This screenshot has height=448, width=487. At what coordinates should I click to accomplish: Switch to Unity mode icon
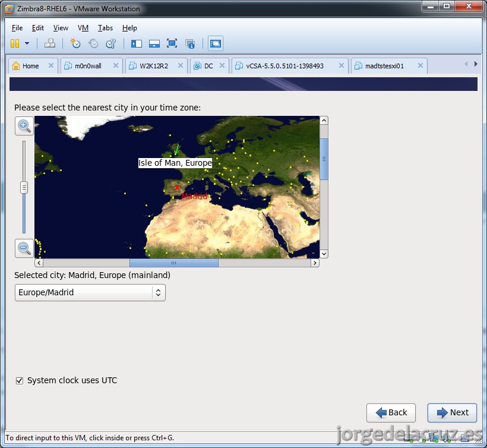click(190, 43)
